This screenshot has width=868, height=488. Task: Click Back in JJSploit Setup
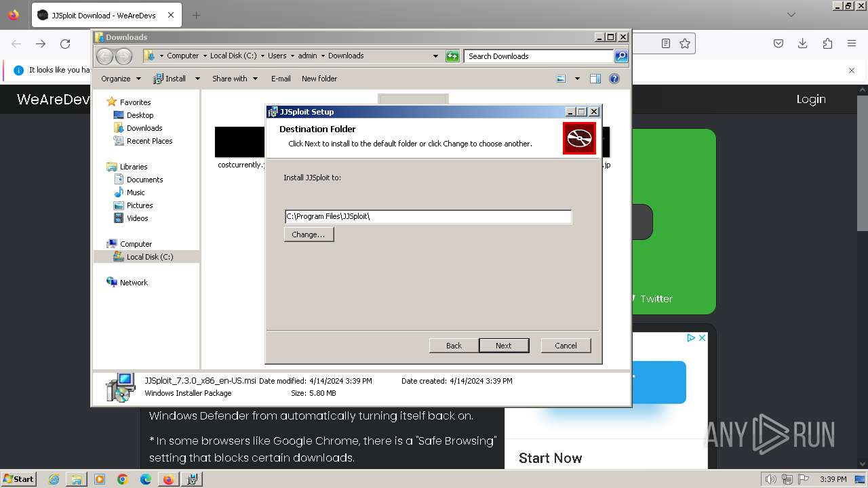(454, 346)
